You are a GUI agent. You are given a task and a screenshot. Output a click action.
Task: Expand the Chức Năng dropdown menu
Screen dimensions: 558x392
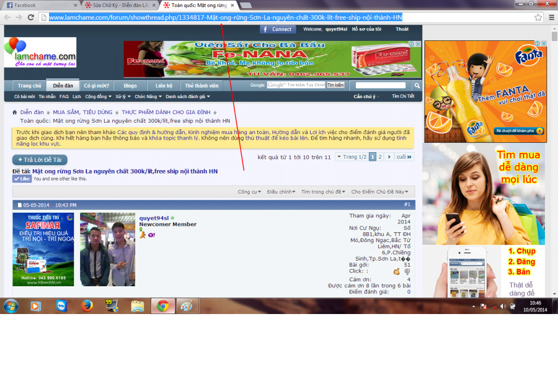148,97
